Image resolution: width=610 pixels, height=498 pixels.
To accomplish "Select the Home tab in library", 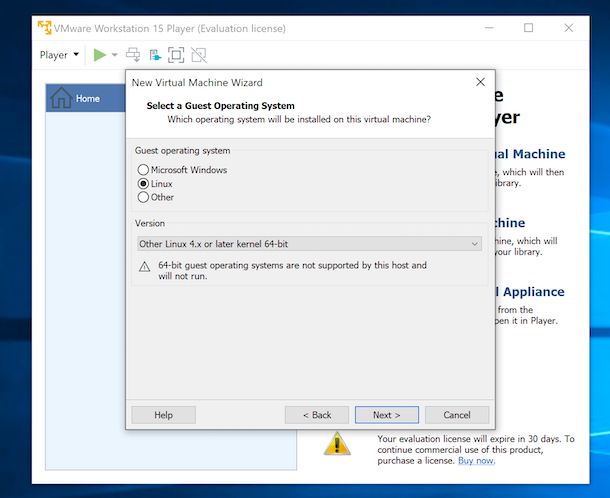I will pyautogui.click(x=85, y=98).
